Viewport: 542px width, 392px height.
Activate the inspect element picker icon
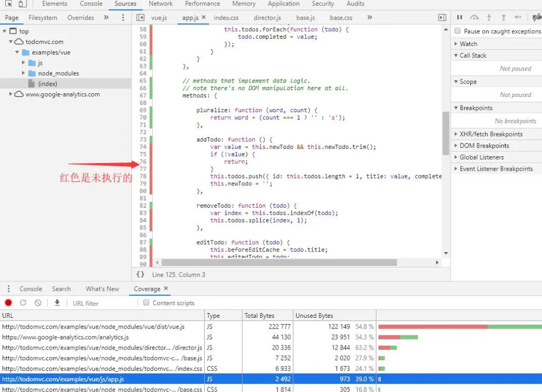coord(8,4)
